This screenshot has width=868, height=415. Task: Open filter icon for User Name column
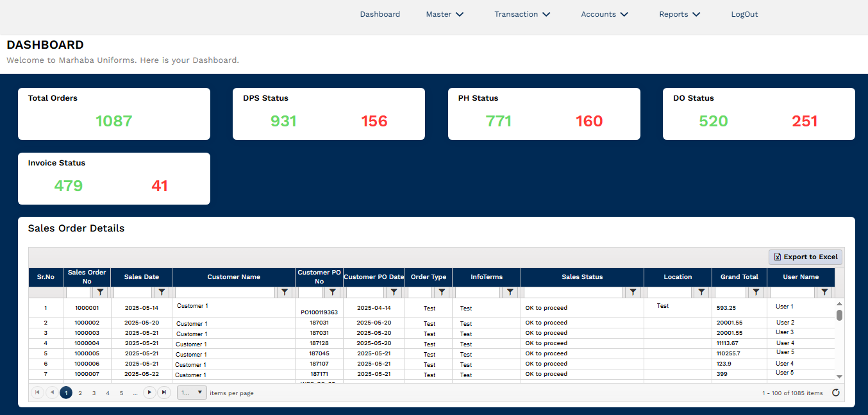point(825,292)
